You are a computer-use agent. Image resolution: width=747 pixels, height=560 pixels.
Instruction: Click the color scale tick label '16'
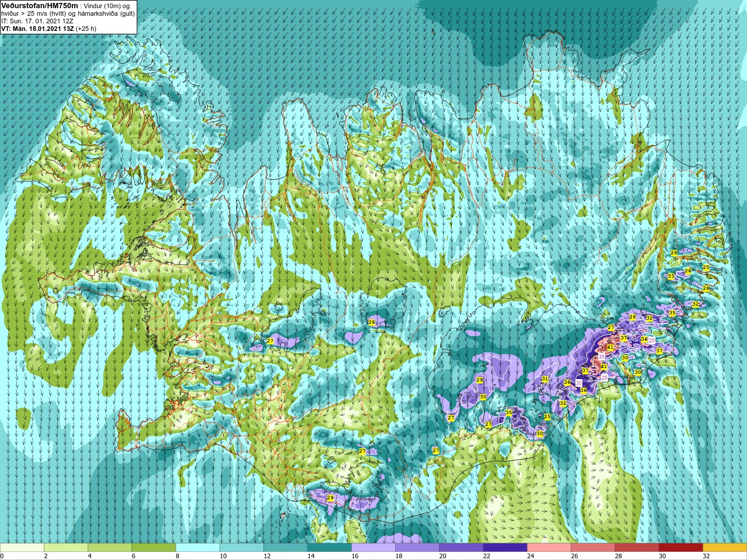pyautogui.click(x=355, y=556)
